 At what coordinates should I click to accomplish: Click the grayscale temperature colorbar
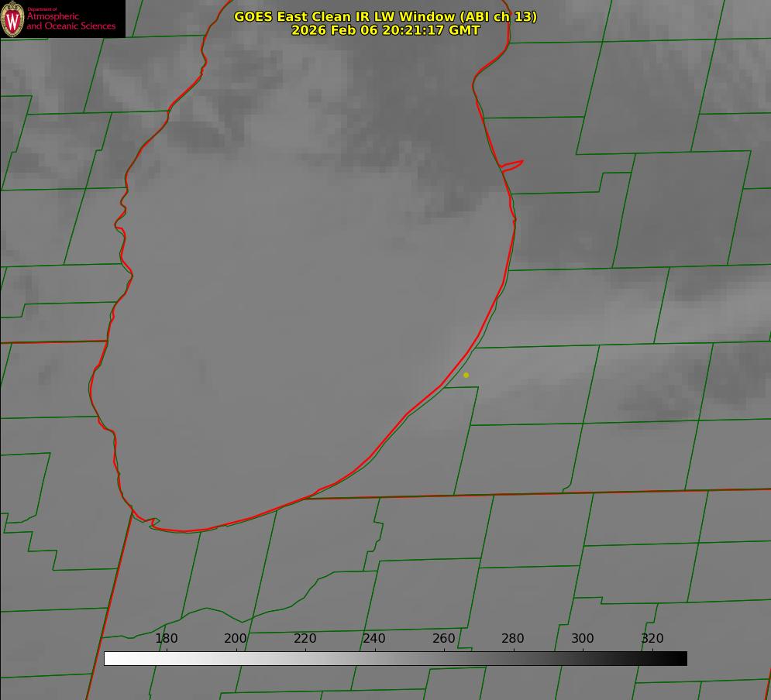coord(395,658)
